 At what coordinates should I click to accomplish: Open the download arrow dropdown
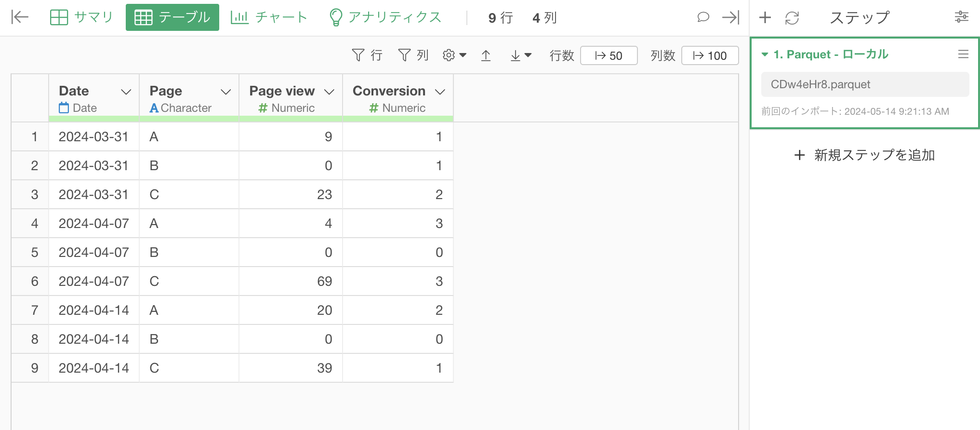coord(521,55)
